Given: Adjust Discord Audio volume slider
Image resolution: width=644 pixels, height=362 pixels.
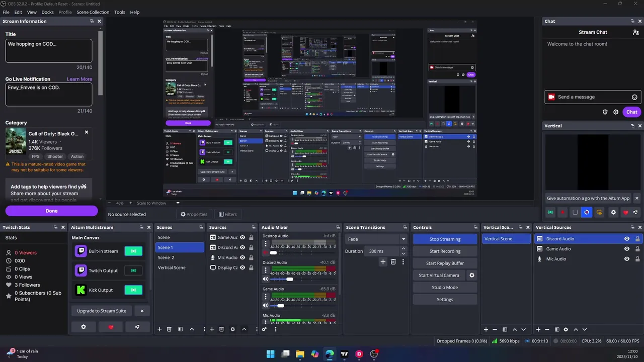Looking at the screenshot, I should [x=289, y=279].
